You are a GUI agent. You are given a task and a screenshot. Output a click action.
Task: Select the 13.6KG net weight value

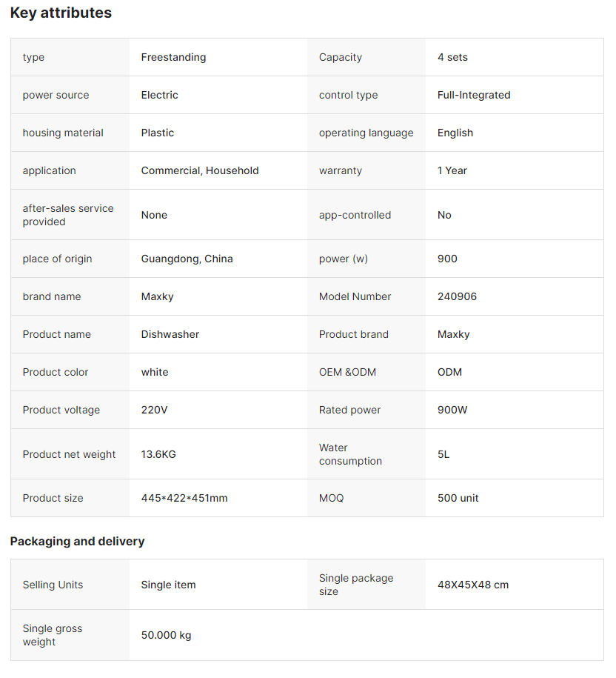158,454
